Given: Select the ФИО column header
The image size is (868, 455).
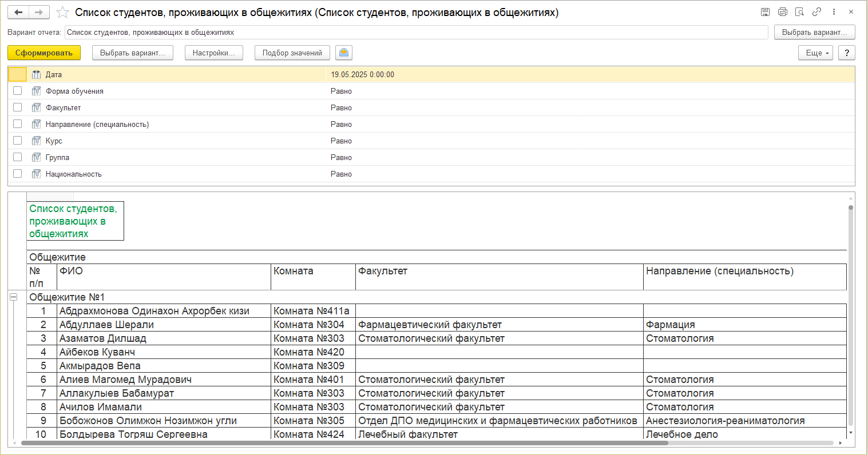Looking at the screenshot, I should (x=164, y=277).
